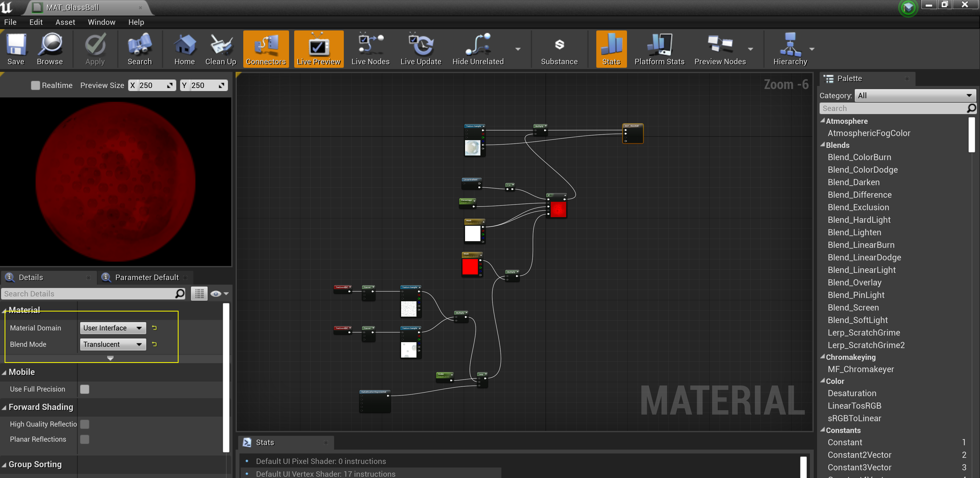Enable the Realtime preview checkbox

[35, 85]
